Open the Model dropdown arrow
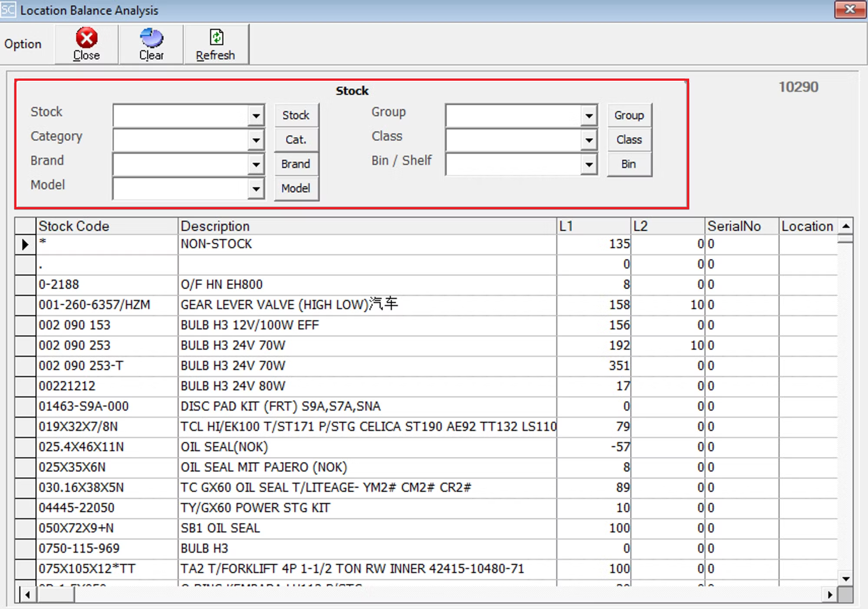The width and height of the screenshot is (868, 609). coord(256,188)
